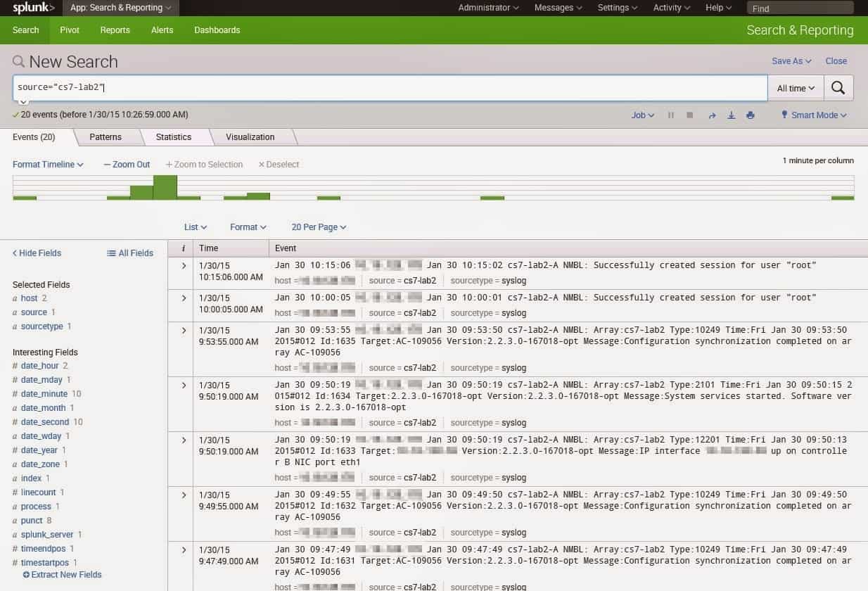The image size is (868, 591).
Task: Stop the search job
Action: click(691, 115)
